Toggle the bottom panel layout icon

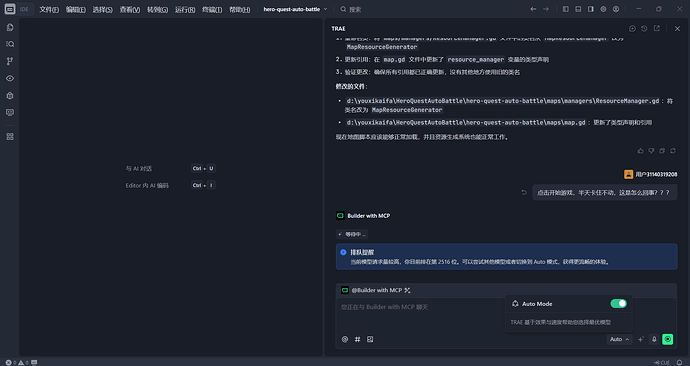point(578,9)
